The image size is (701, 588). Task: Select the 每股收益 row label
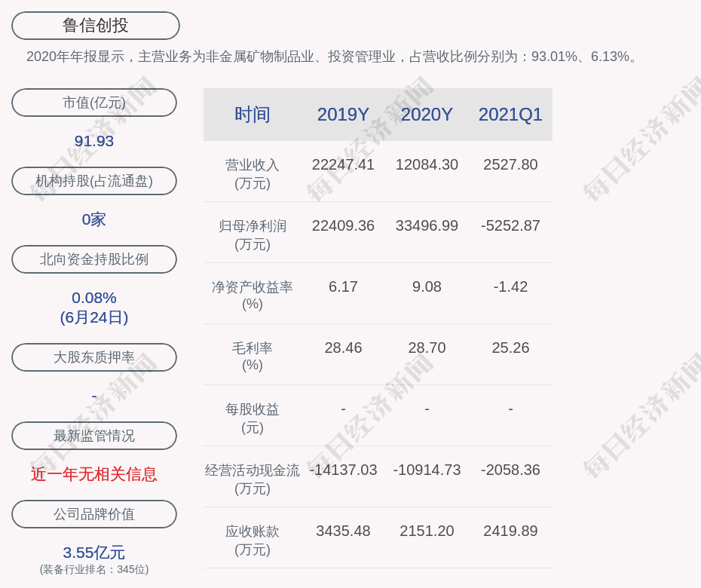coord(253,416)
